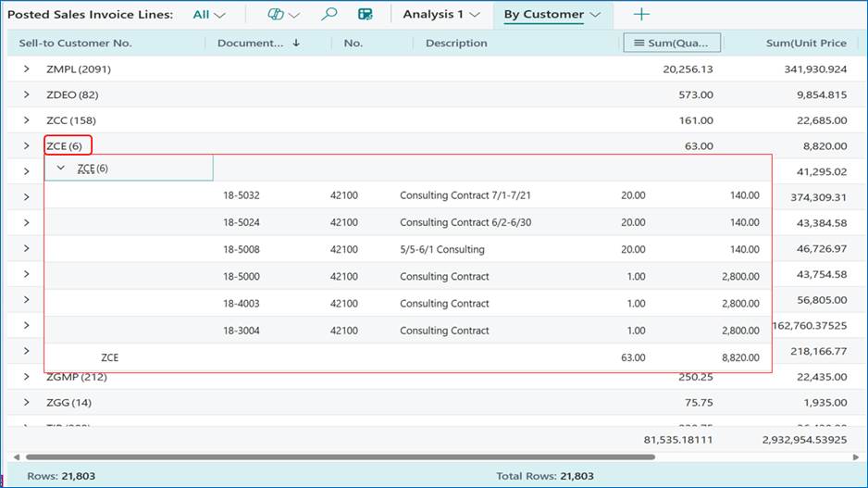Toggle the analysis mode icon
868x488 pixels.
click(x=366, y=15)
